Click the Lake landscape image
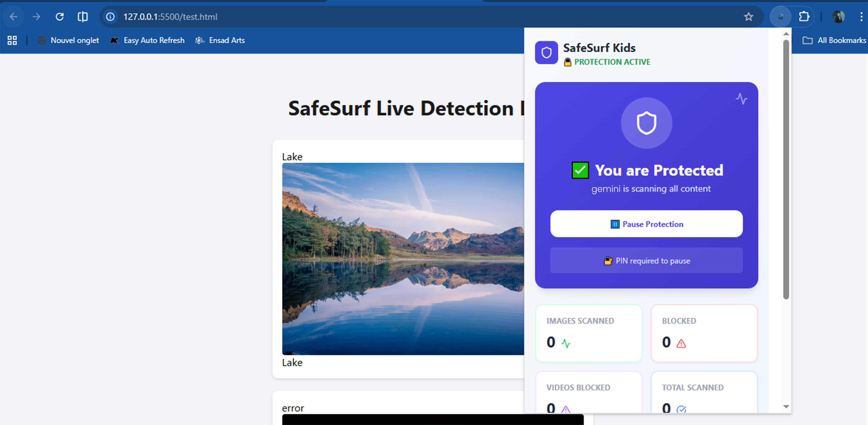 coord(403,259)
